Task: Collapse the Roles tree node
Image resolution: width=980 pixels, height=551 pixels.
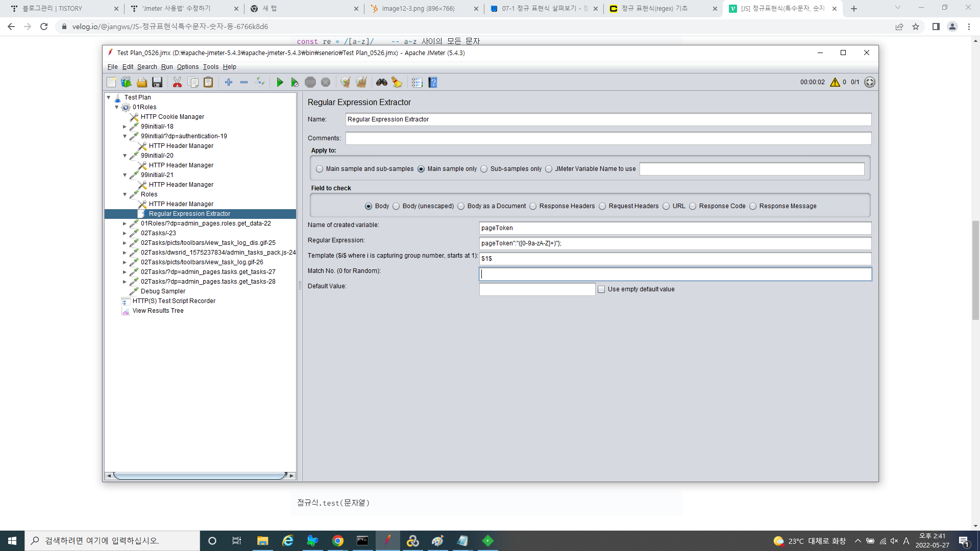Action: click(125, 194)
